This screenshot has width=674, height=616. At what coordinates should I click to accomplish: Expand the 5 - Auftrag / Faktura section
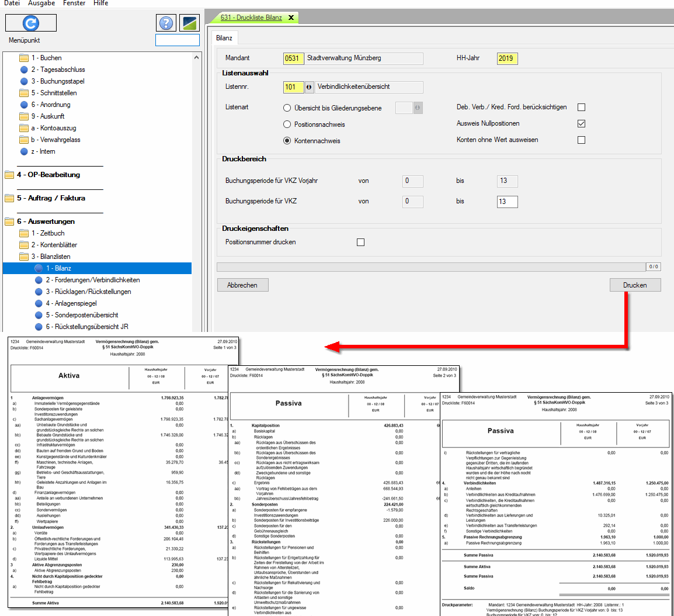[x=9, y=198]
